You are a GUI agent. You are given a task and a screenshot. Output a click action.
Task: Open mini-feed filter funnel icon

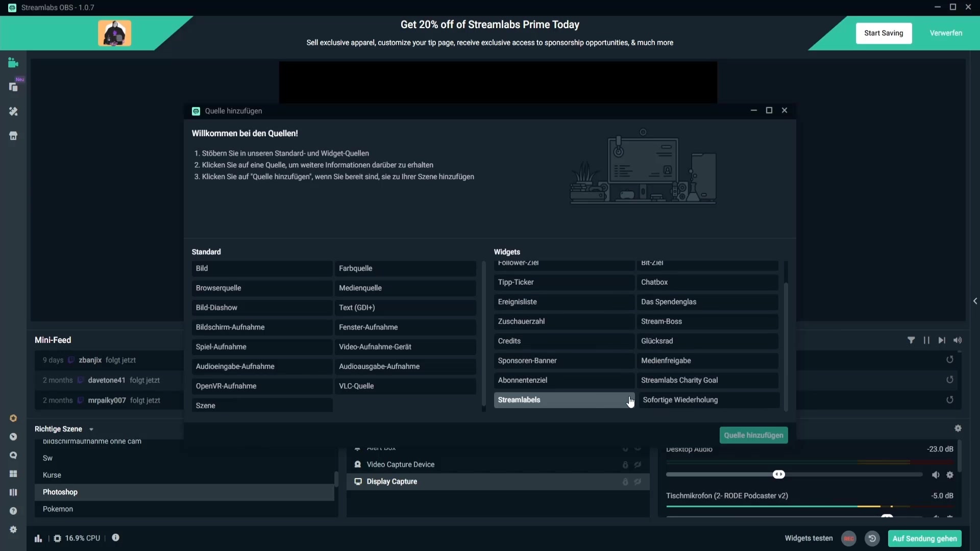coord(911,340)
